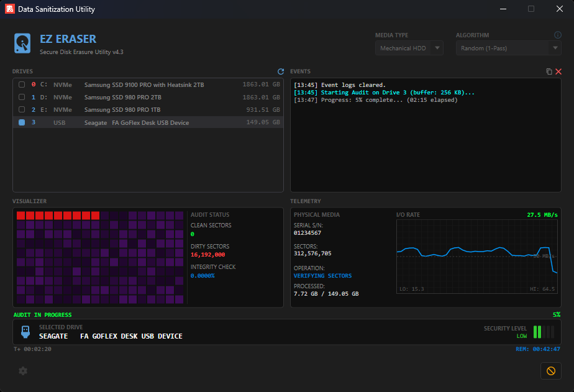This screenshot has height=392, width=574.
Task: Click the 931.51 GB drive size cell
Action: [263, 109]
